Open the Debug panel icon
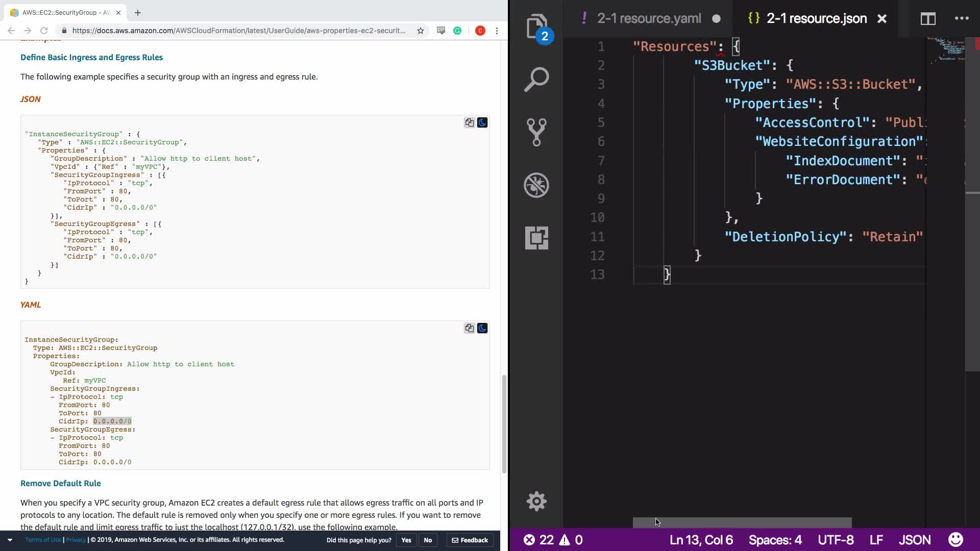This screenshot has height=551, width=980. (x=536, y=185)
